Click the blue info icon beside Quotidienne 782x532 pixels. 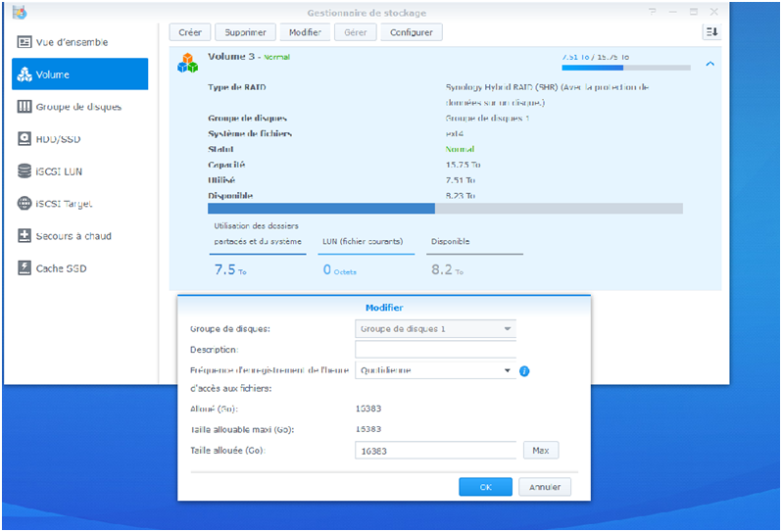click(524, 371)
